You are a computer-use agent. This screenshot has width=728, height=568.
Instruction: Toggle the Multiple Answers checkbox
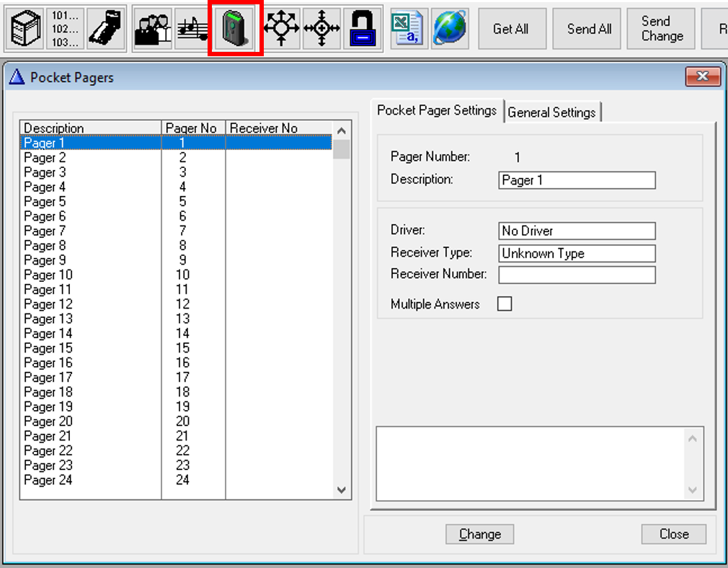(505, 303)
